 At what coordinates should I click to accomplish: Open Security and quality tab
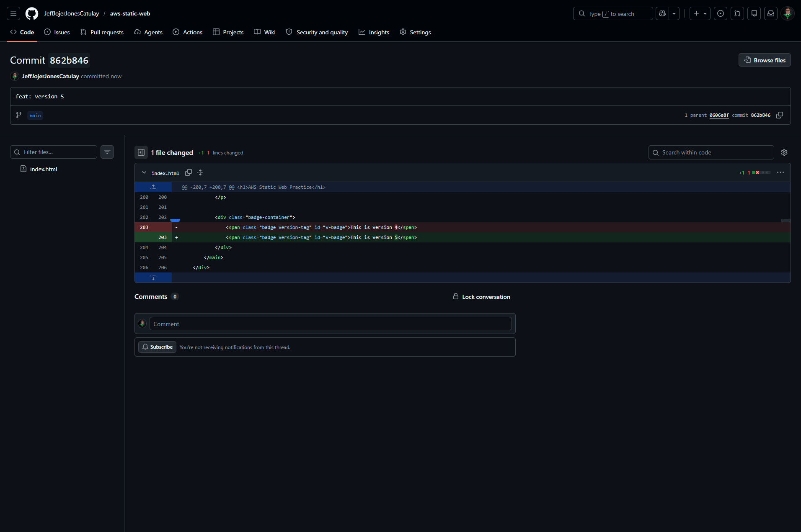[x=317, y=32]
